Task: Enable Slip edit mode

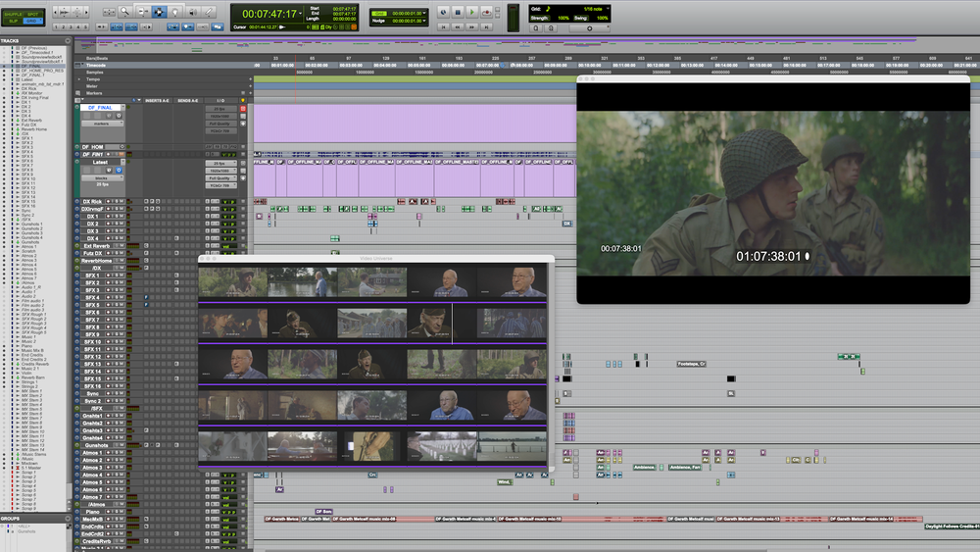Action: coord(13,21)
